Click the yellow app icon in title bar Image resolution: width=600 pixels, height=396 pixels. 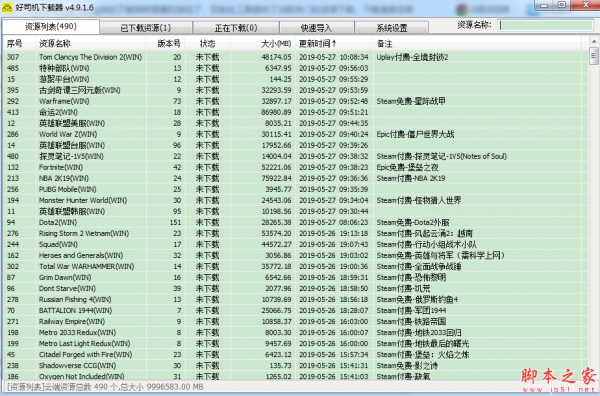[x=7, y=7]
